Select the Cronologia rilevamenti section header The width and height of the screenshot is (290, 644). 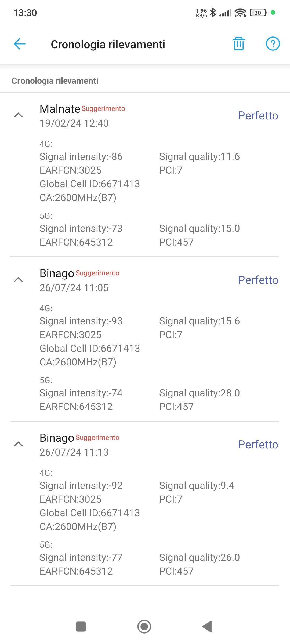coord(55,81)
